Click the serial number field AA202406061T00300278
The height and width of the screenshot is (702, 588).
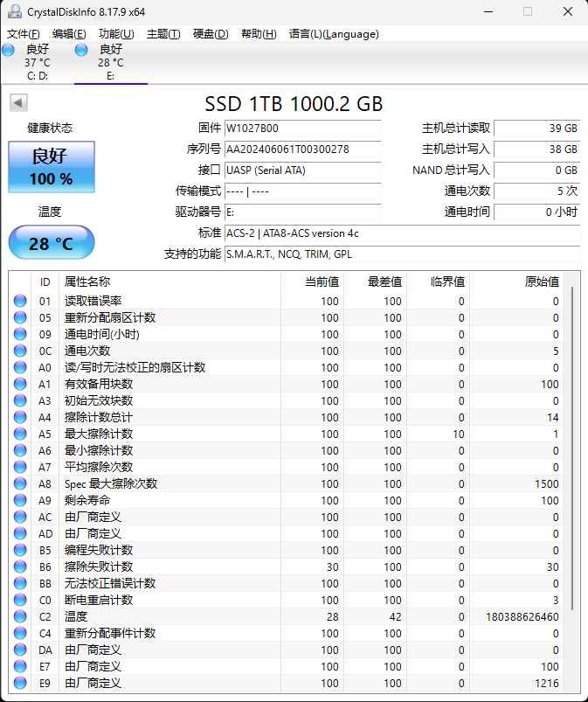coord(302,149)
